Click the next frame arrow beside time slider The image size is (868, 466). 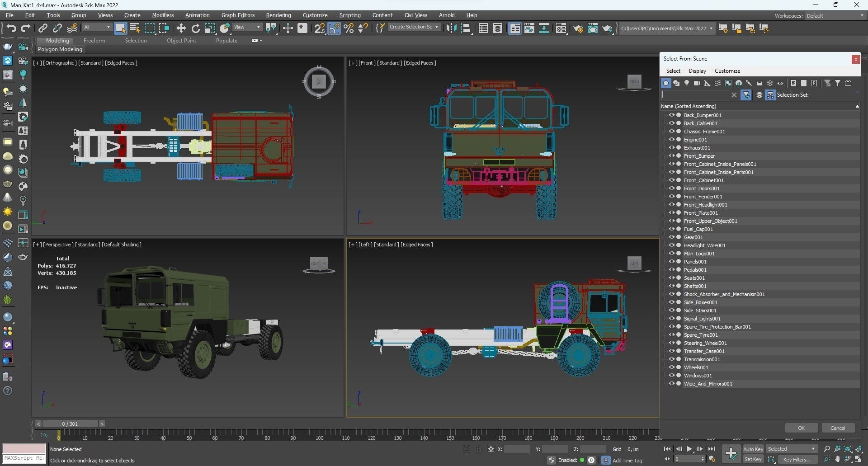click(102, 424)
